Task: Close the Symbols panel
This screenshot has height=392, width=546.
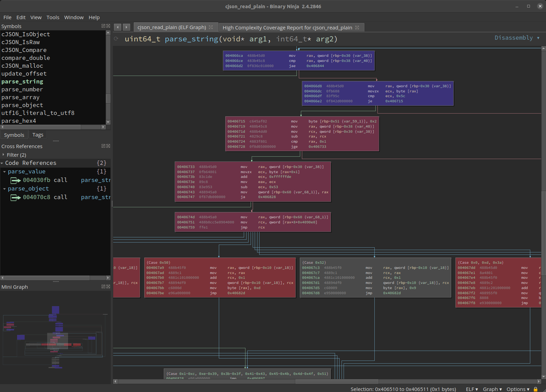Action: tap(108, 26)
